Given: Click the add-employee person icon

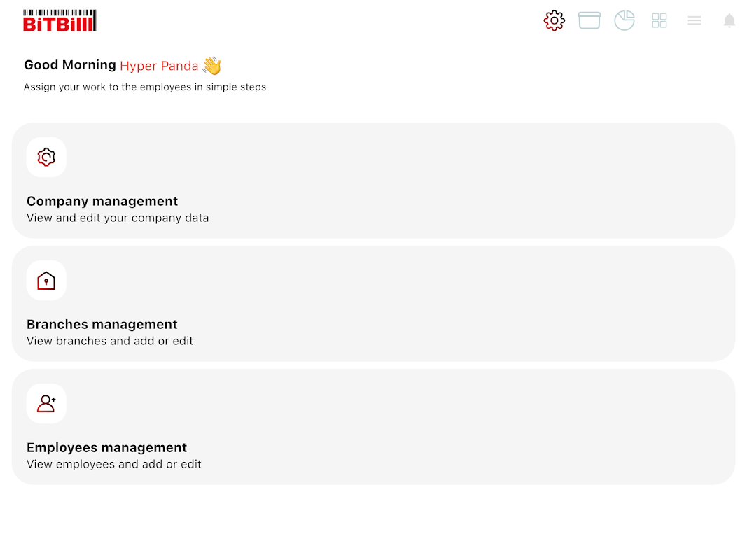Looking at the screenshot, I should pos(46,404).
